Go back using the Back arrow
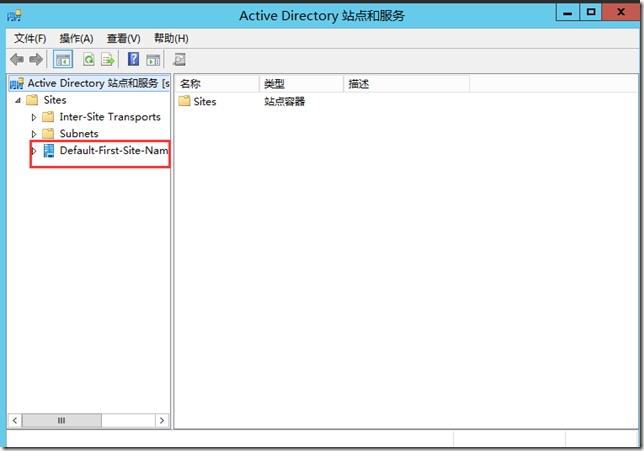The height and width of the screenshot is (451, 644). [x=17, y=60]
